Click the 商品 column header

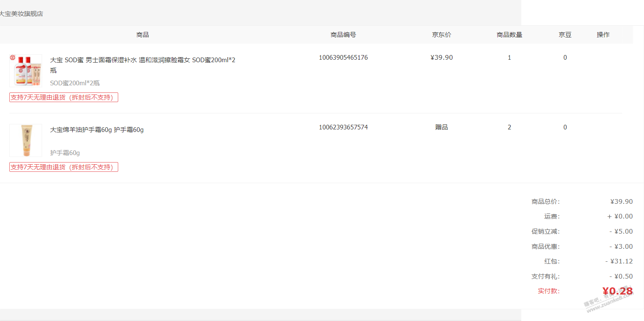[x=143, y=35]
